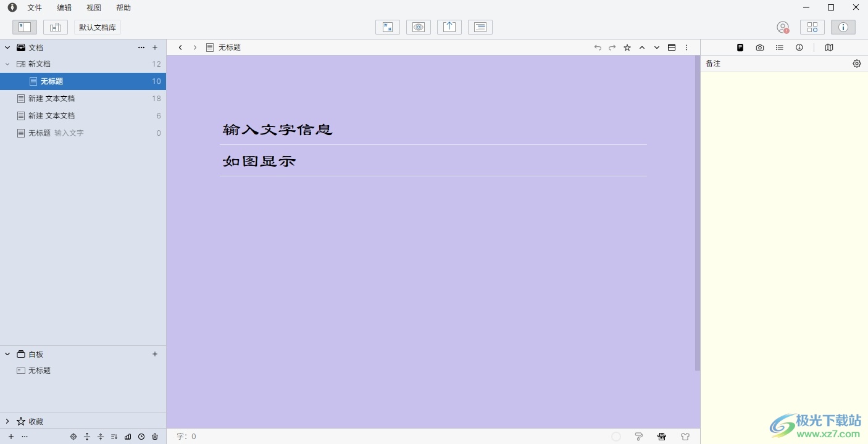Image resolution: width=868 pixels, height=444 pixels.
Task: Switch to outline list tab
Action: tap(780, 47)
